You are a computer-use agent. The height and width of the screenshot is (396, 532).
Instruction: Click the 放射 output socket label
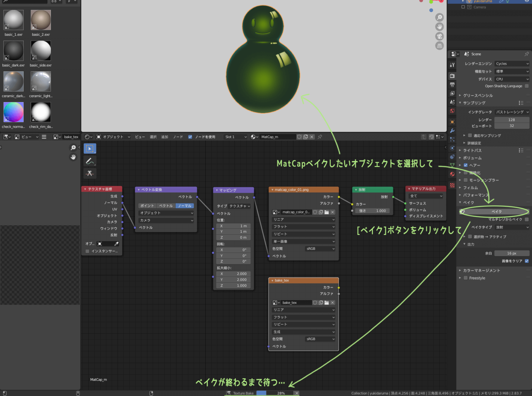pos(384,196)
